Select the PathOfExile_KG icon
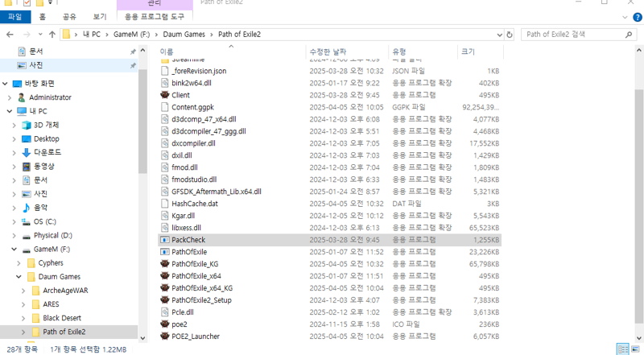 (x=165, y=264)
